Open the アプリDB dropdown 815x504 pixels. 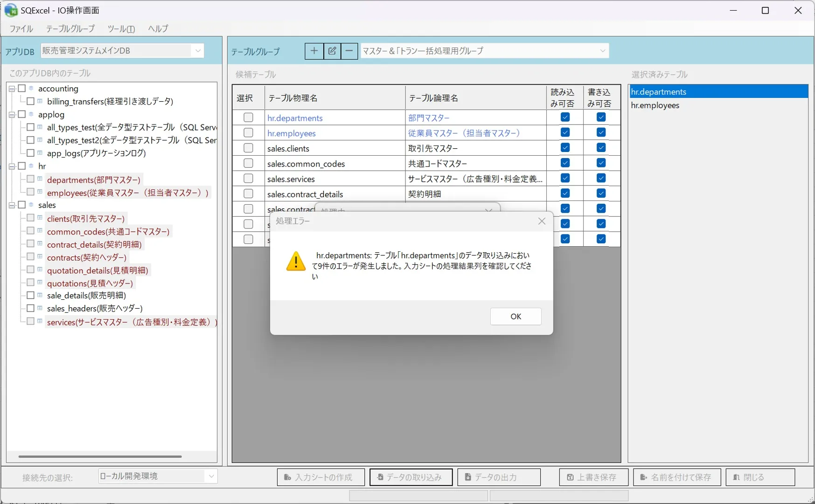[x=123, y=51]
